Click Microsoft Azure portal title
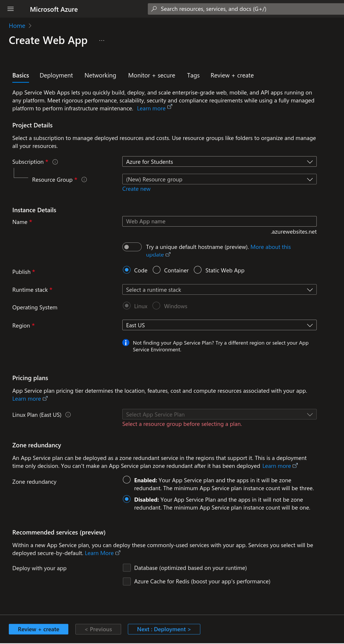Image resolution: width=344 pixels, height=644 pixels. tap(54, 9)
